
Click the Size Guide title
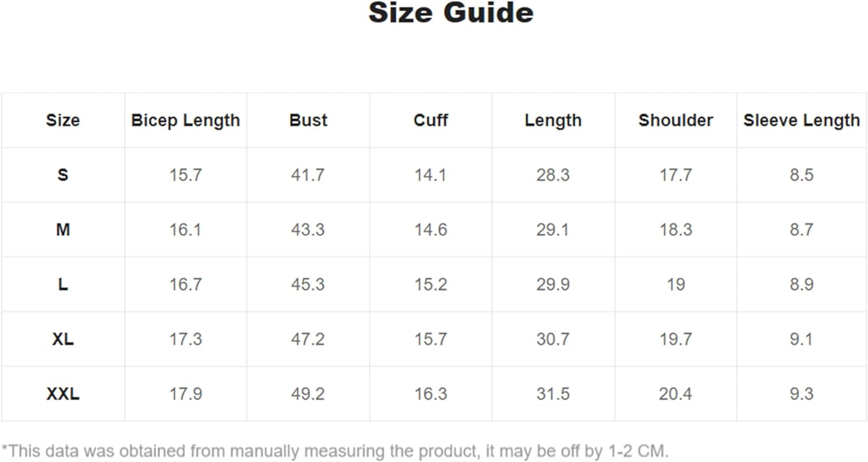pyautogui.click(x=451, y=13)
